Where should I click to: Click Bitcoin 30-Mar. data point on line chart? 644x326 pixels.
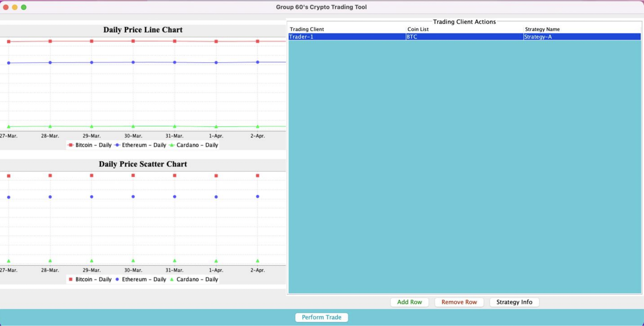click(x=133, y=41)
